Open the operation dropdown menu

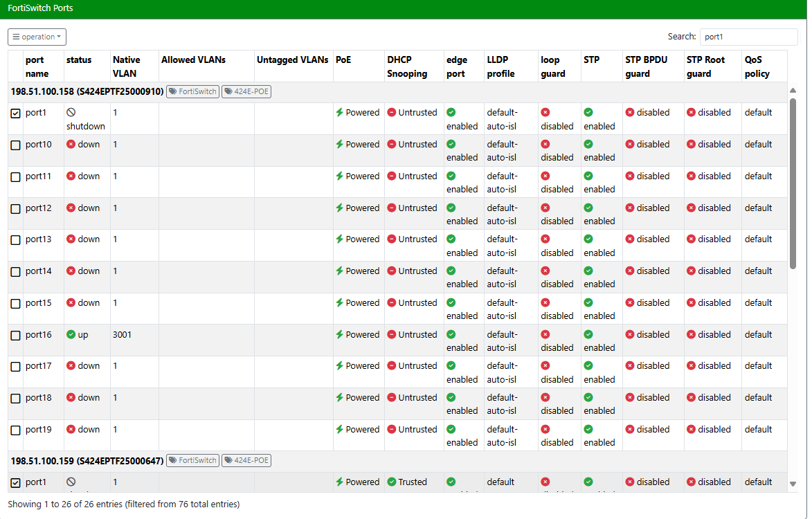coord(37,37)
